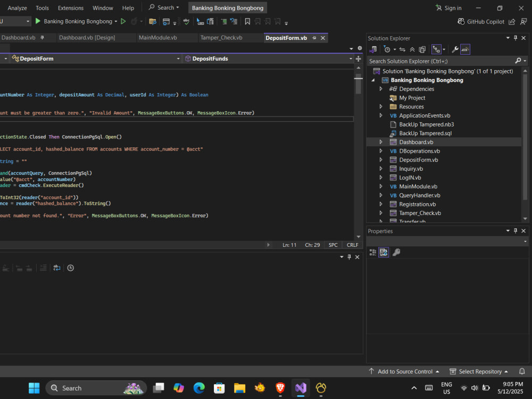
Task: Open File Explorer from the taskbar
Action: tap(239, 388)
